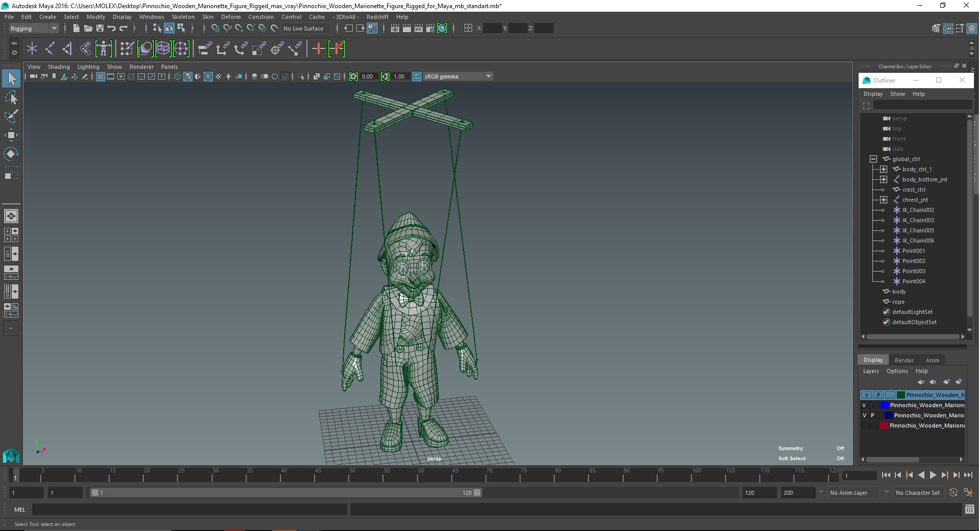Toggle the color management ON button
This screenshot has width=980, height=531.
[x=417, y=76]
